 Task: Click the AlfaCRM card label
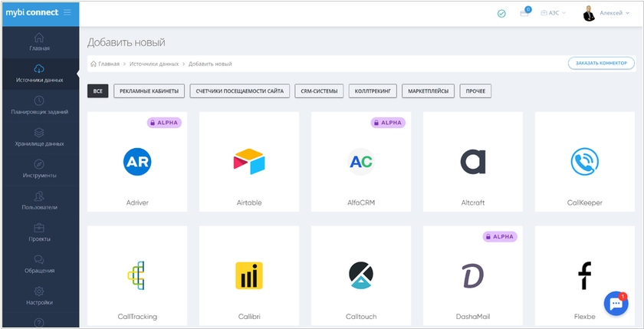(361, 202)
